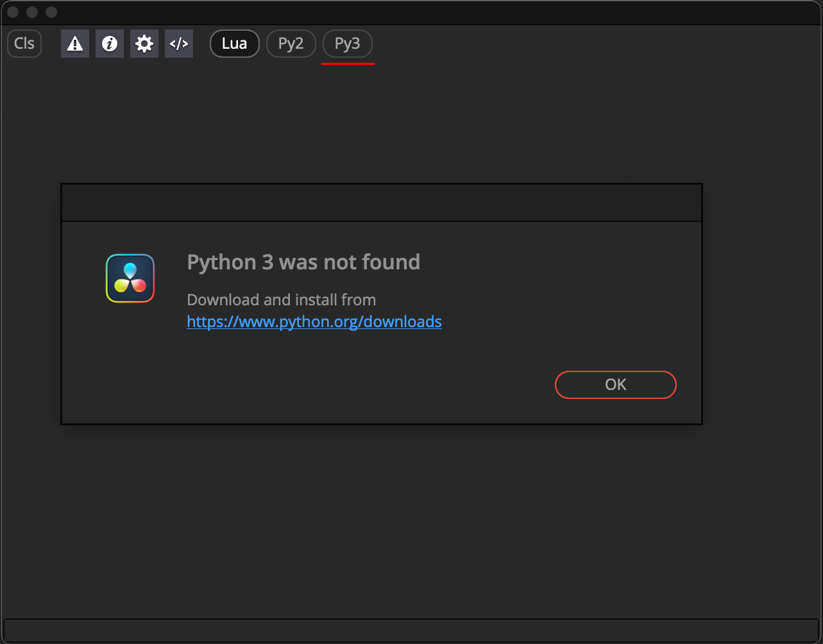The width and height of the screenshot is (823, 644).
Task: Click the DaVinci Resolve logo in dialog
Action: (130, 278)
